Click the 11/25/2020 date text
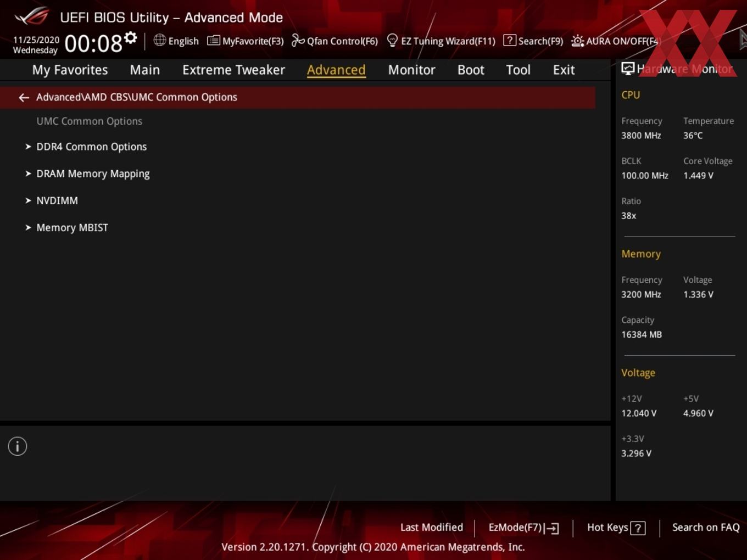Image resolution: width=747 pixels, height=560 pixels. click(36, 40)
